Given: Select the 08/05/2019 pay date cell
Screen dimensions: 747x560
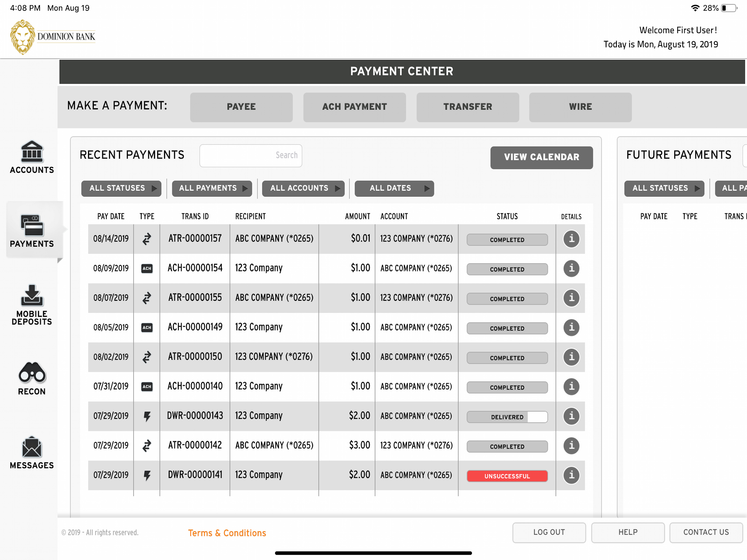Looking at the screenshot, I should pyautogui.click(x=111, y=327).
